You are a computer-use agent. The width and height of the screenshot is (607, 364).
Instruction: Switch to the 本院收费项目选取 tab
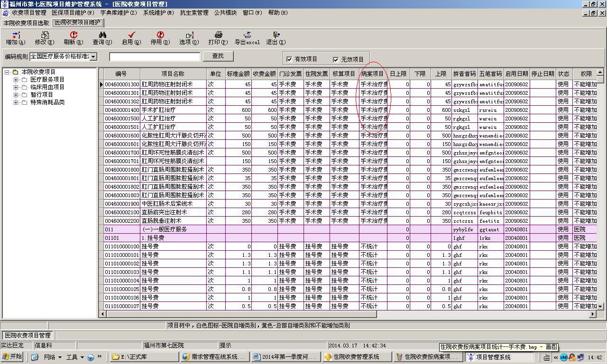tap(26, 23)
